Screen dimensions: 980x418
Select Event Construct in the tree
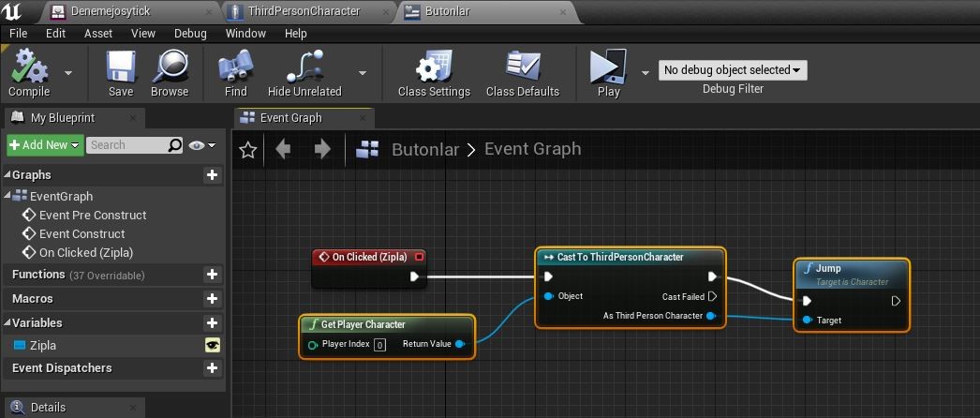coord(82,233)
